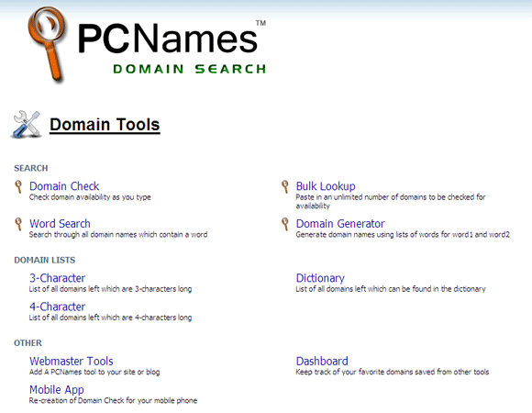Click magnifier icon beside Bulk Lookup
The width and height of the screenshot is (532, 413).
(x=285, y=186)
